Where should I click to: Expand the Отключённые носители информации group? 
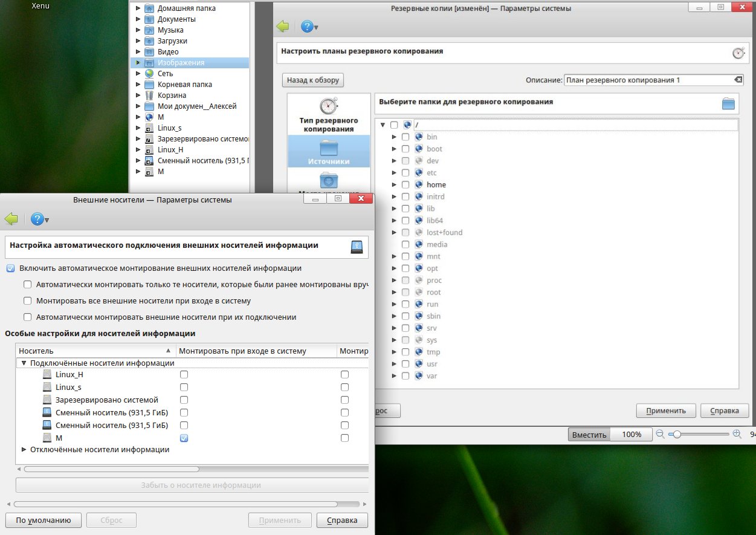coord(24,450)
